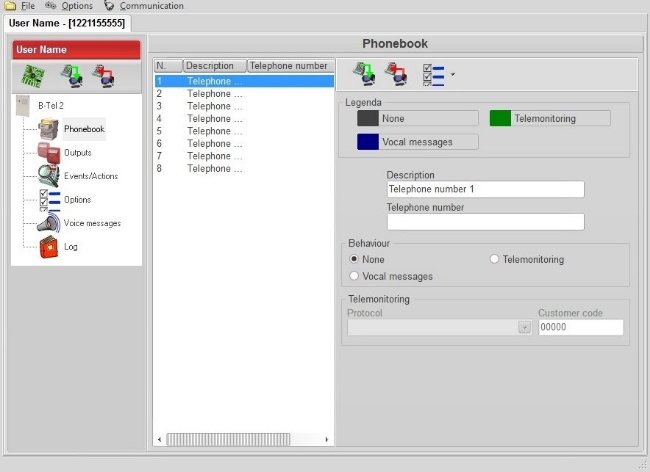This screenshot has height=472, width=650.
Task: Select B-Tel 2 root node label
Action: pyautogui.click(x=51, y=106)
